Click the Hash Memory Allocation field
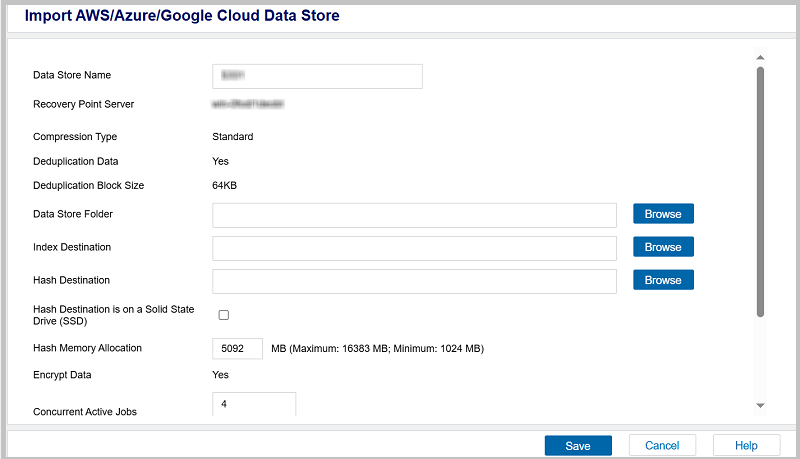Image resolution: width=800 pixels, height=459 pixels. [x=237, y=348]
